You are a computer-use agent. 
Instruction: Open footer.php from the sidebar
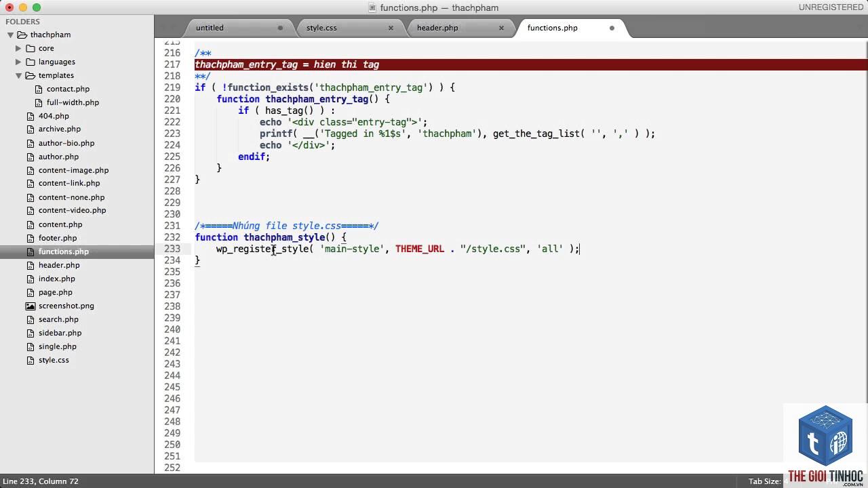click(x=58, y=238)
